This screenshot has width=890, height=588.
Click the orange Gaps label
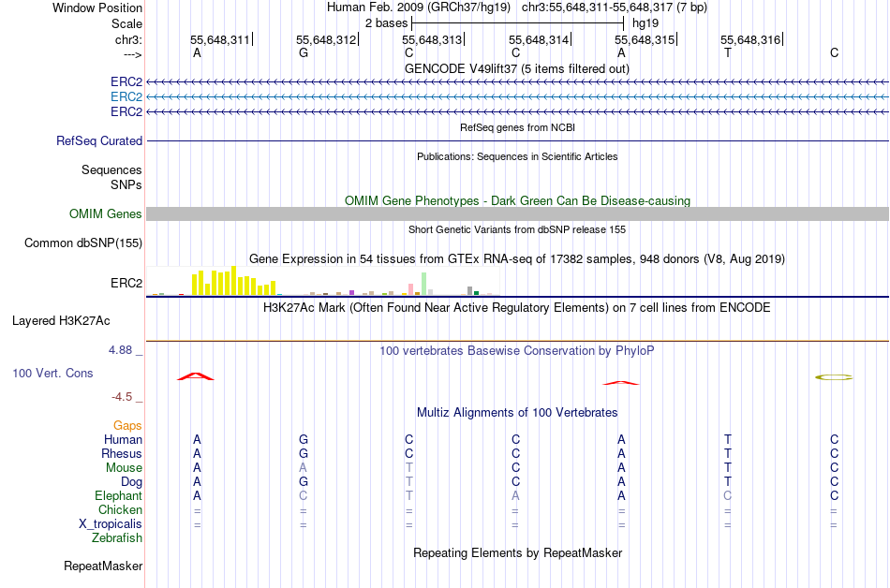coord(127,425)
